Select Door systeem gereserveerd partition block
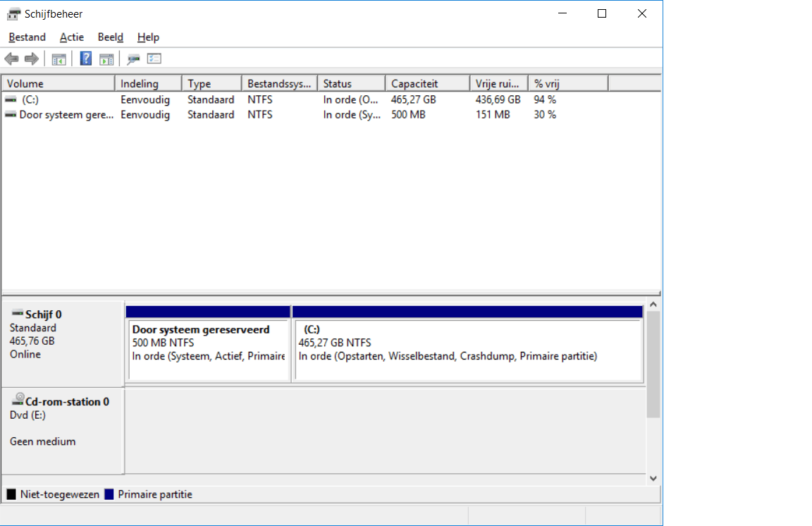 [208, 344]
